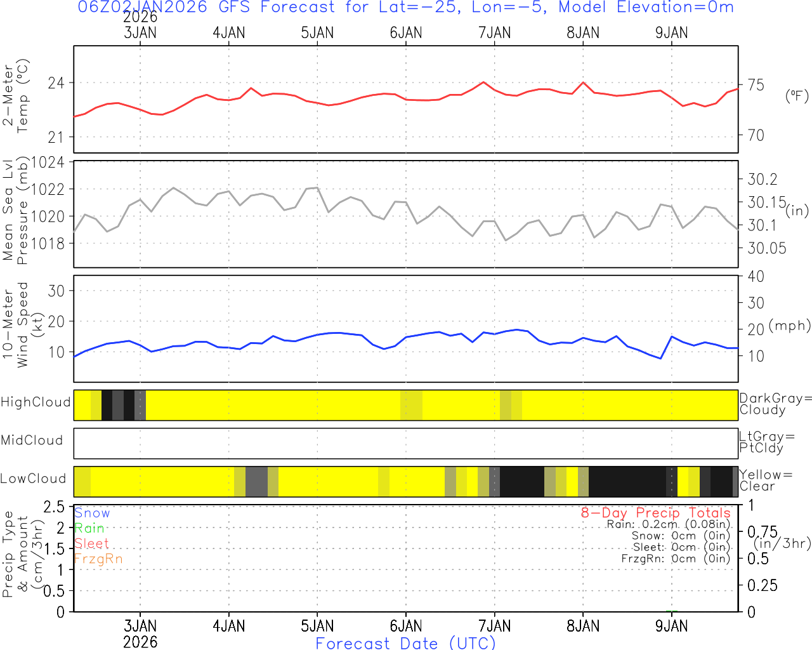Select the MidCloud row label
The height and width of the screenshot is (650, 812).
[32, 441]
